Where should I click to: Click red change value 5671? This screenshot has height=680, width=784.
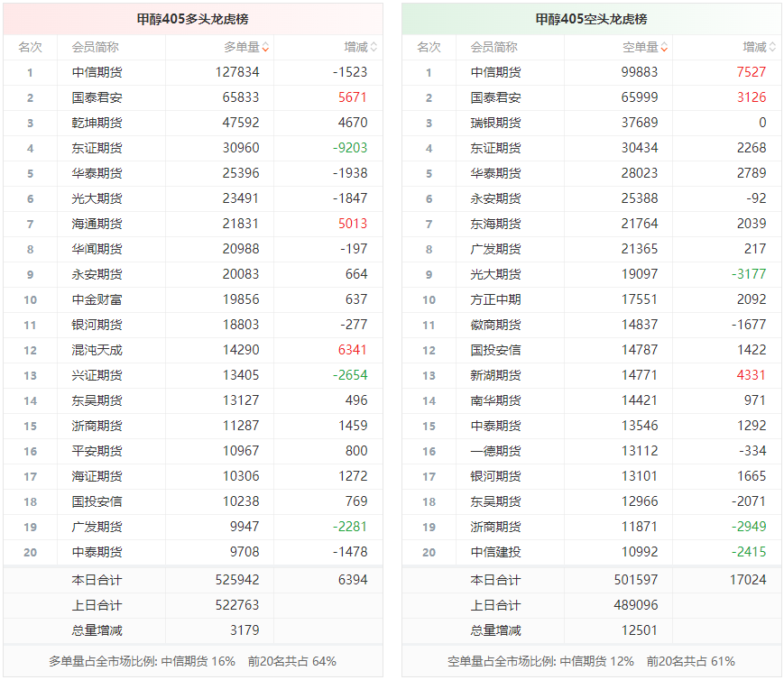click(x=353, y=97)
